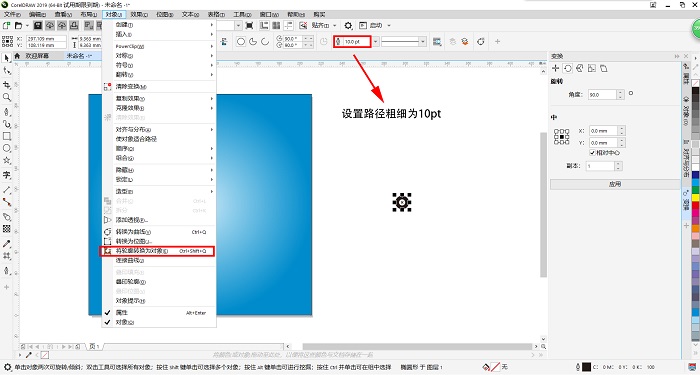This screenshot has height=375, width=700.
Task: Switch transform docker to Rotate mode
Action: point(567,68)
